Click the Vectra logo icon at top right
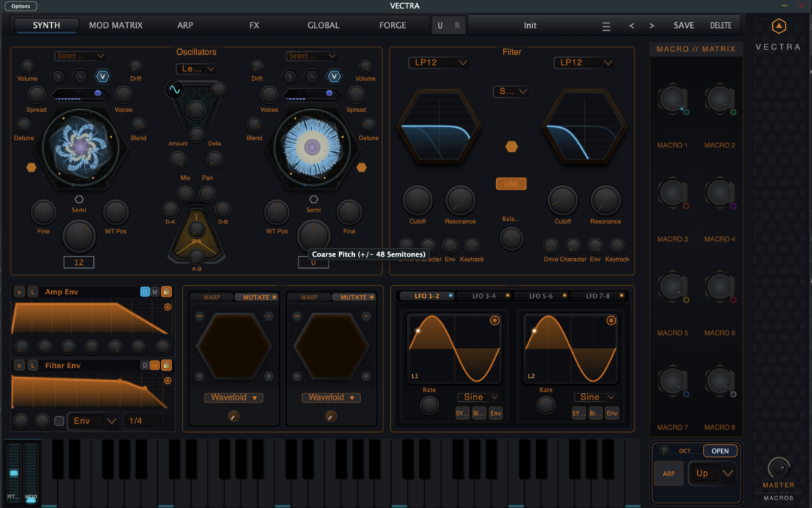 pos(779,26)
